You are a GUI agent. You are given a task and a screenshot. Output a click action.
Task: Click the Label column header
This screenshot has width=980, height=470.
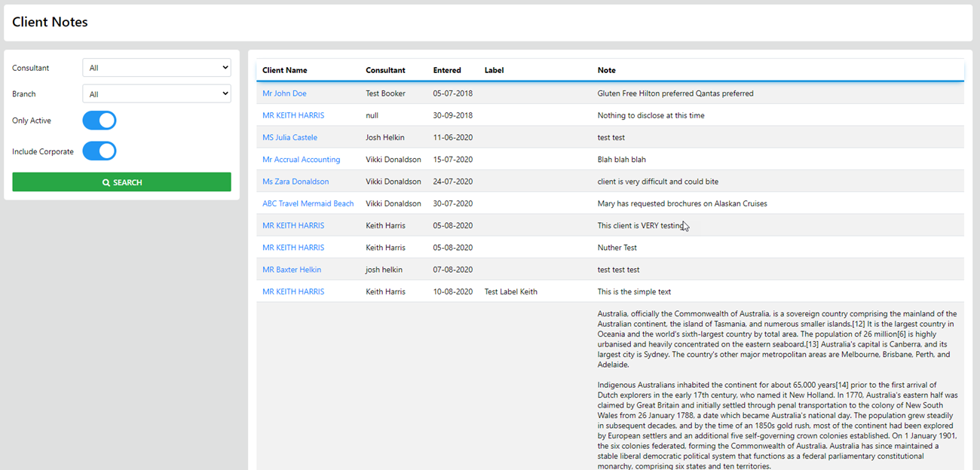click(494, 70)
